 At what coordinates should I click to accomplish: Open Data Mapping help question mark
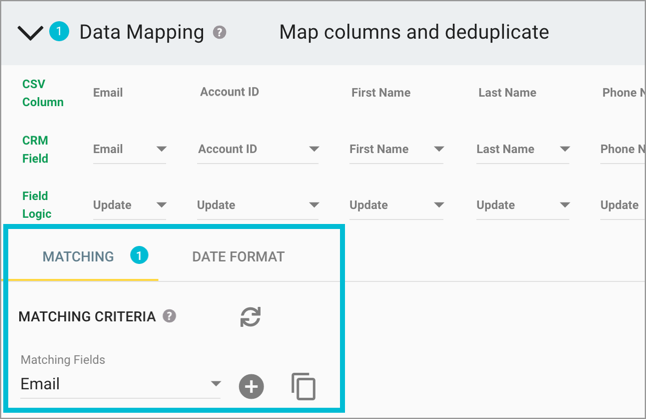219,32
